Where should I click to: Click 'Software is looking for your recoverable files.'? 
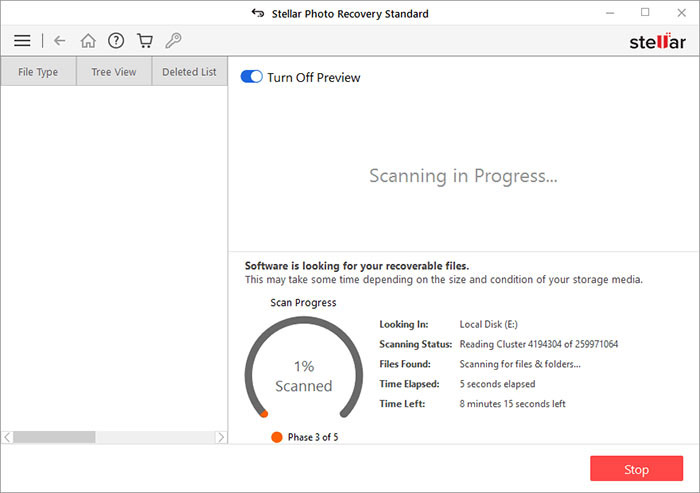(x=357, y=266)
